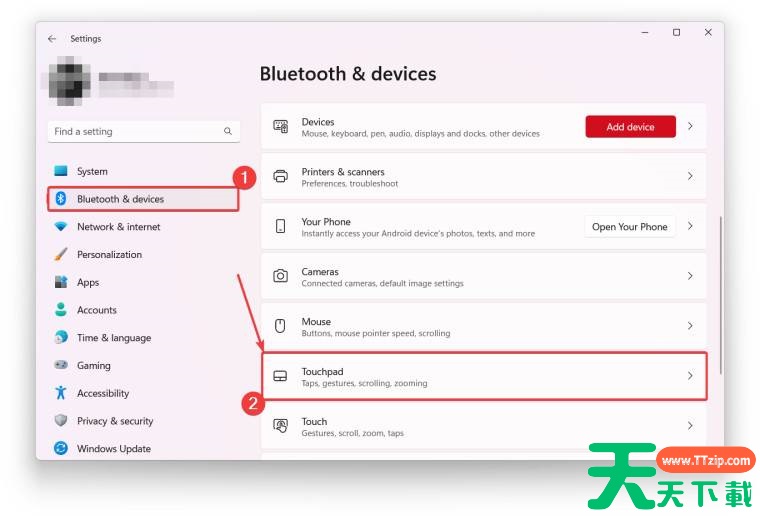The image size is (760, 516).
Task: Click the Your Phone title text
Action: pyautogui.click(x=326, y=221)
